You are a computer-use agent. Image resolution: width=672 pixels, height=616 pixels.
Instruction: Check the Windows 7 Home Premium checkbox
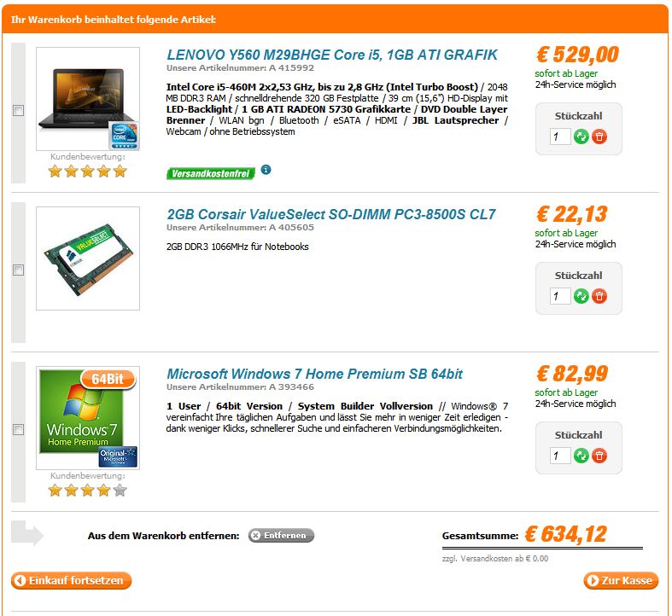(x=19, y=430)
